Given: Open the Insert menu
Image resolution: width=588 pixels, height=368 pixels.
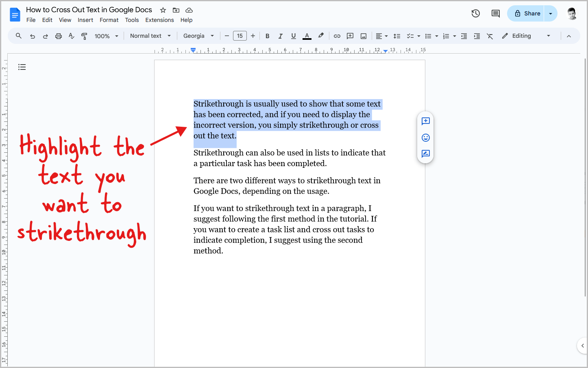Looking at the screenshot, I should click(x=85, y=20).
